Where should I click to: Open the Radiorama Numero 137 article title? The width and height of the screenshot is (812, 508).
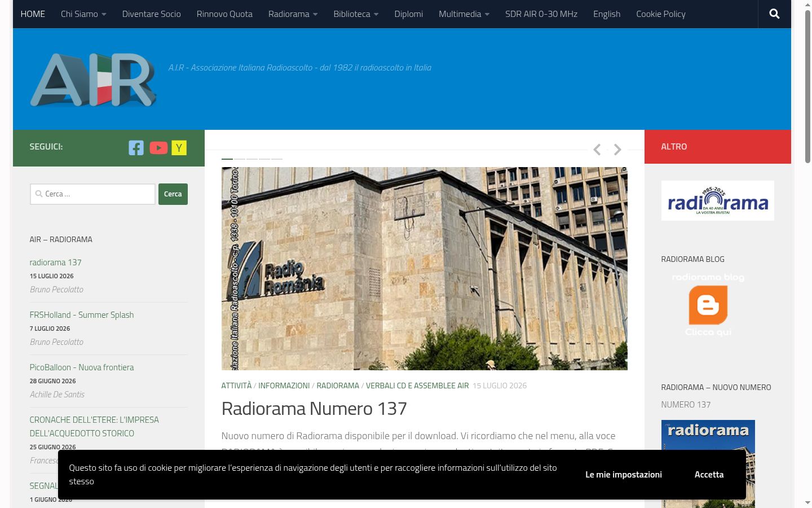(314, 408)
